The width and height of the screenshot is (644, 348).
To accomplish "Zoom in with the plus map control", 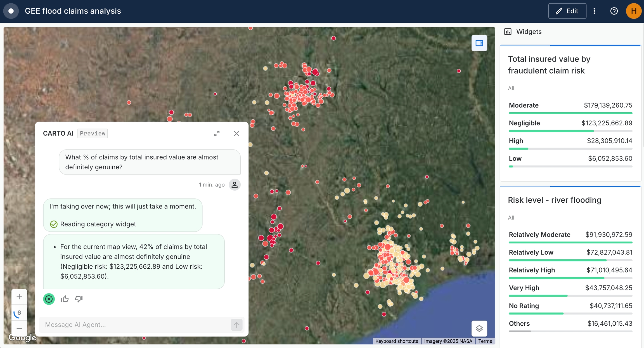I will 19,297.
